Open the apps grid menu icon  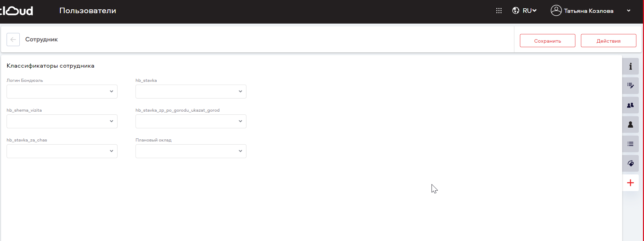(x=499, y=11)
